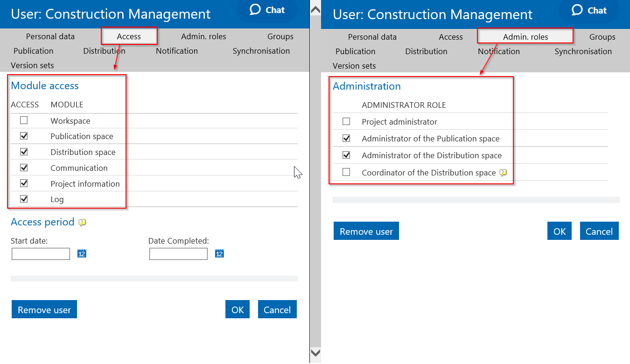
Task: Open the calendar picker beside Date Completed
Action: (x=219, y=253)
